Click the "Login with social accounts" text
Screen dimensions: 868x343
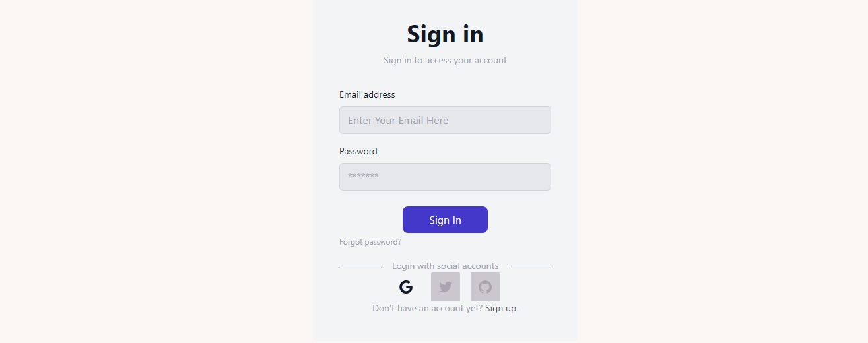tap(445, 266)
